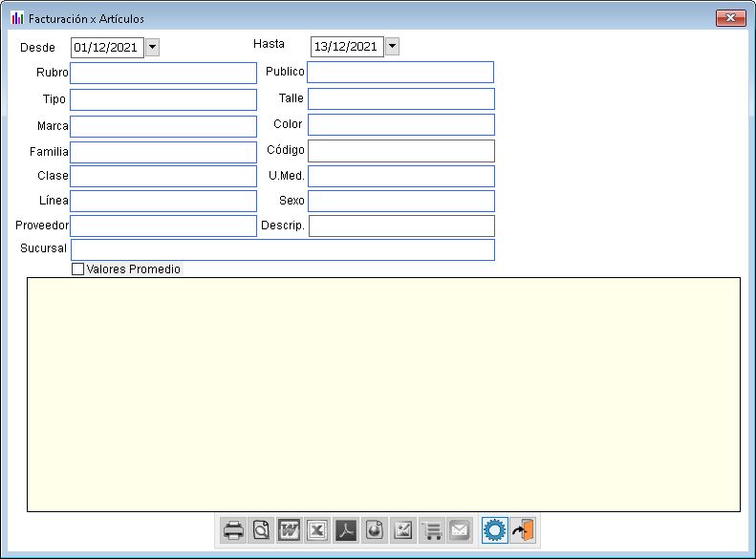Click the Rubro input field
Image resolution: width=756 pixels, height=559 pixels.
tap(163, 73)
